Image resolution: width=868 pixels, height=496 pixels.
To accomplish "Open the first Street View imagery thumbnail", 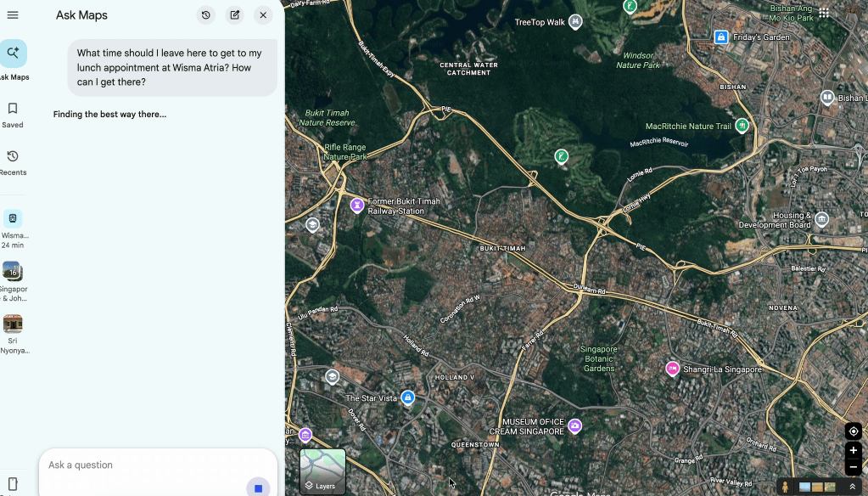I will coord(805,488).
